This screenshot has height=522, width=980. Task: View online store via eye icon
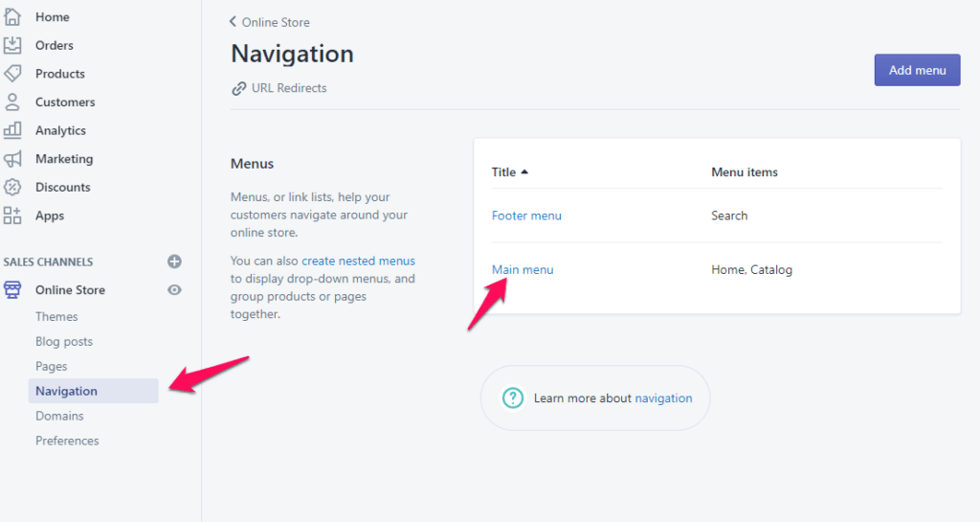click(174, 289)
